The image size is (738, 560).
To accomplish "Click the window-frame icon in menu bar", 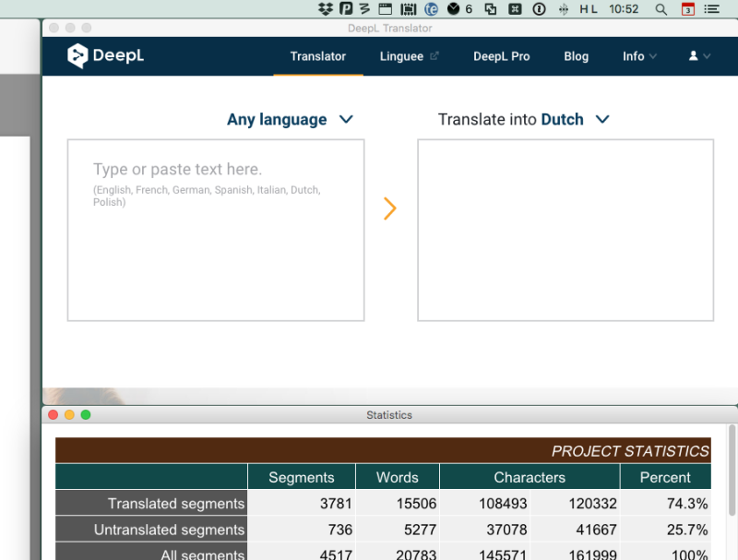I will (x=385, y=9).
